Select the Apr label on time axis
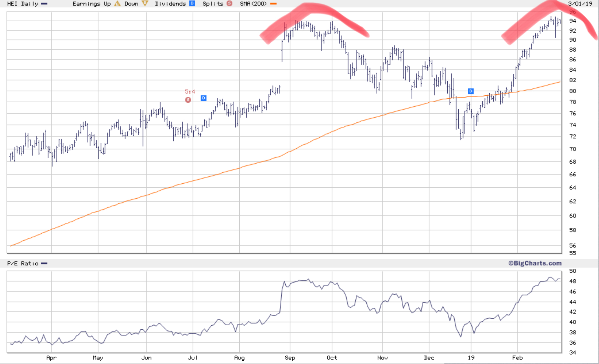 [x=51, y=358]
